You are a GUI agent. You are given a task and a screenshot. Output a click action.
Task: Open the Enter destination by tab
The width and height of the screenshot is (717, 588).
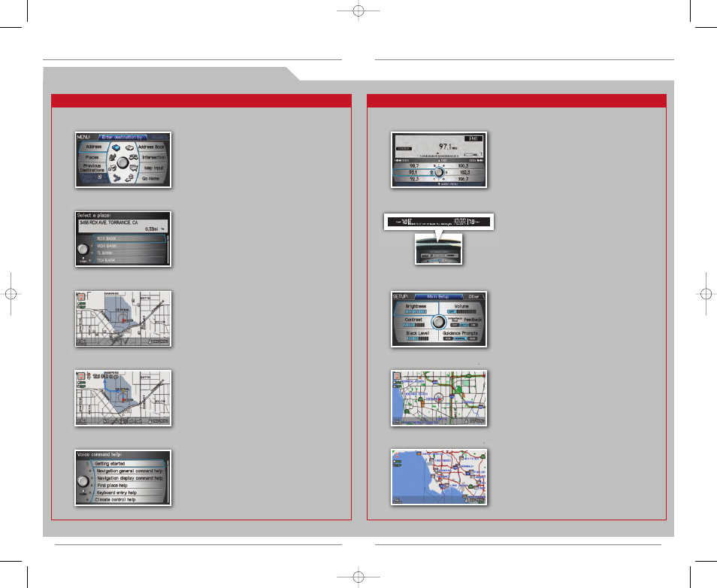[x=122, y=138]
